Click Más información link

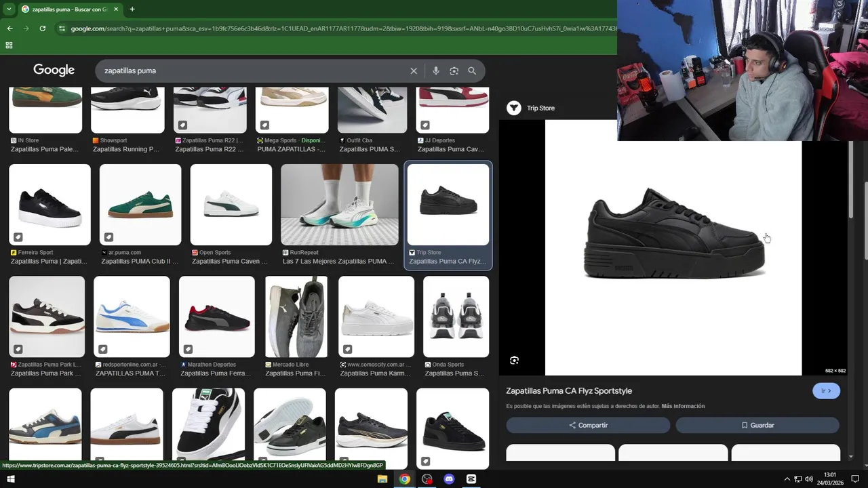click(x=683, y=407)
